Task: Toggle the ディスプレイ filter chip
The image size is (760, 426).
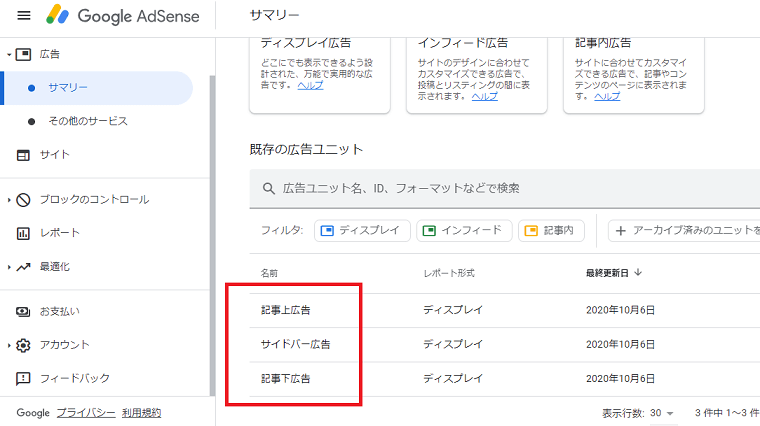Action: click(x=362, y=231)
